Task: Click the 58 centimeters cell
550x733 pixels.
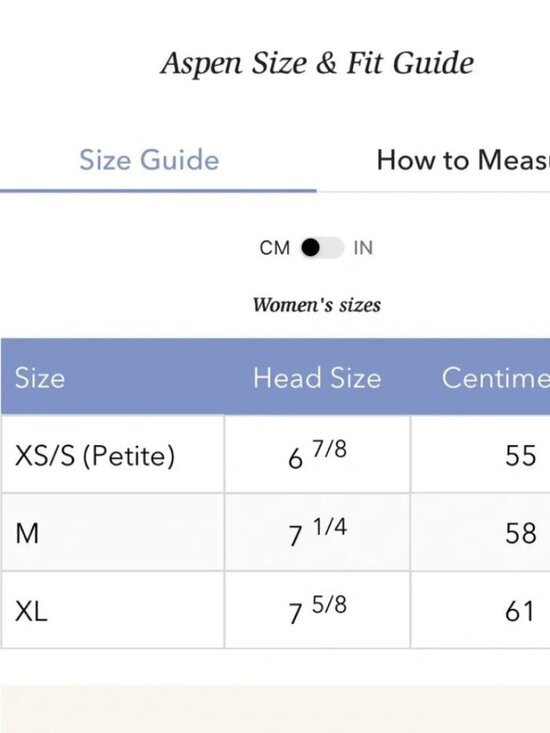Action: pos(481,532)
